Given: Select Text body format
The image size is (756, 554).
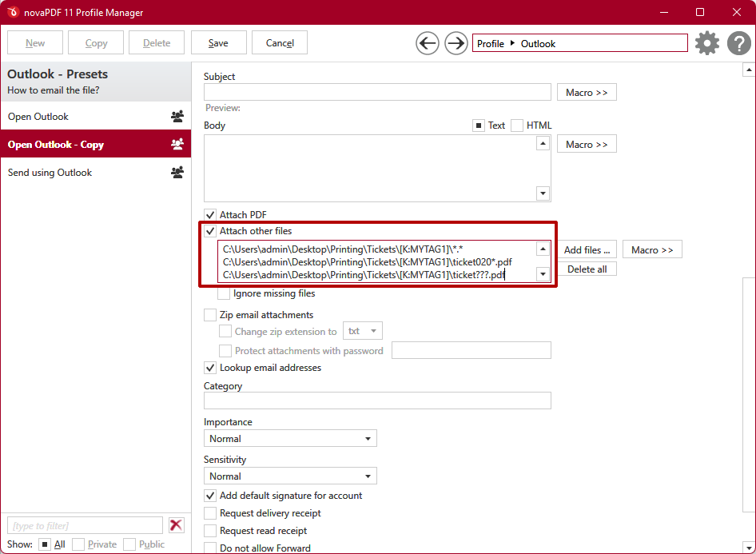Looking at the screenshot, I should [x=478, y=126].
